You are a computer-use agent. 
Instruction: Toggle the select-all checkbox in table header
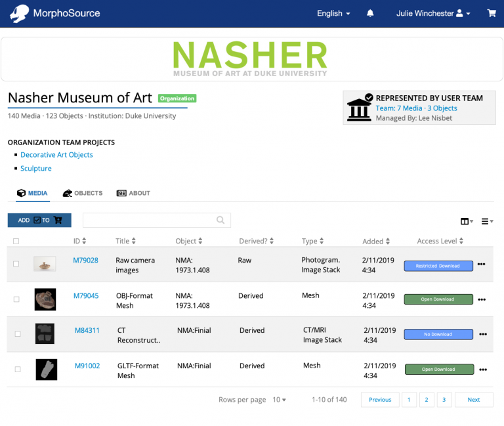tap(16, 242)
